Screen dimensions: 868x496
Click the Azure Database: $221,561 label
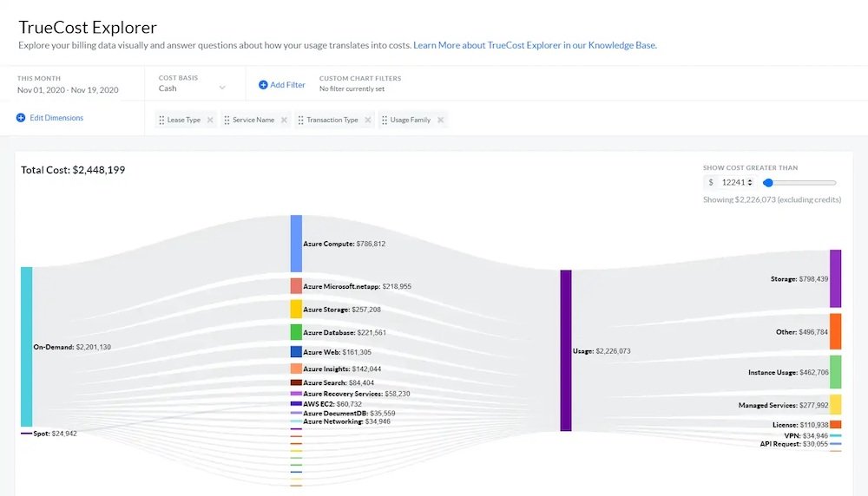coord(345,333)
